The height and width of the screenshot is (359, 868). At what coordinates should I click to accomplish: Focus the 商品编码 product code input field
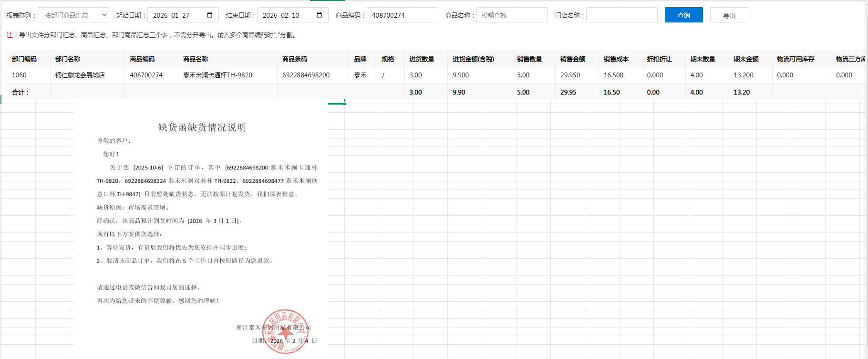click(402, 15)
